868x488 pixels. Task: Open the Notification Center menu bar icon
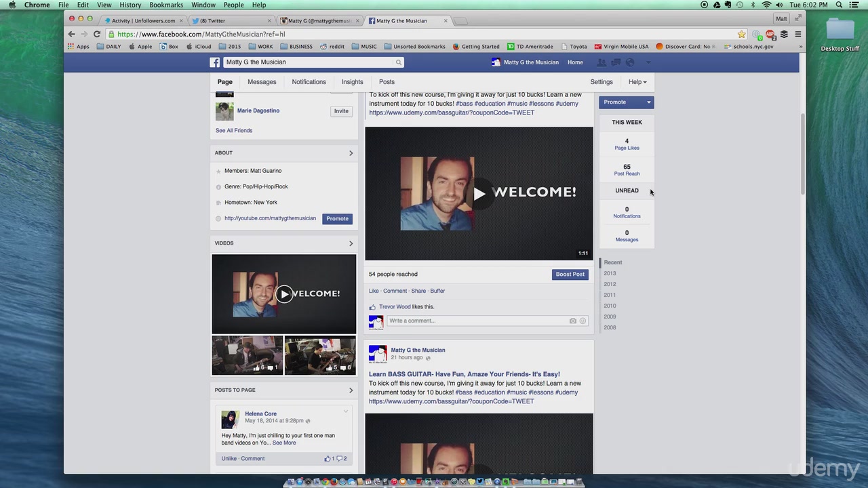tap(856, 5)
